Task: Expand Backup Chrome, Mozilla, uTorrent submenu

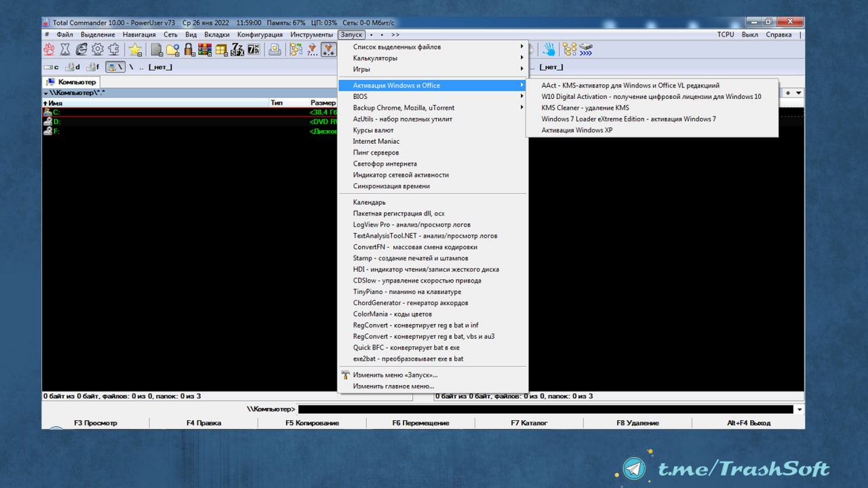Action: 433,108
